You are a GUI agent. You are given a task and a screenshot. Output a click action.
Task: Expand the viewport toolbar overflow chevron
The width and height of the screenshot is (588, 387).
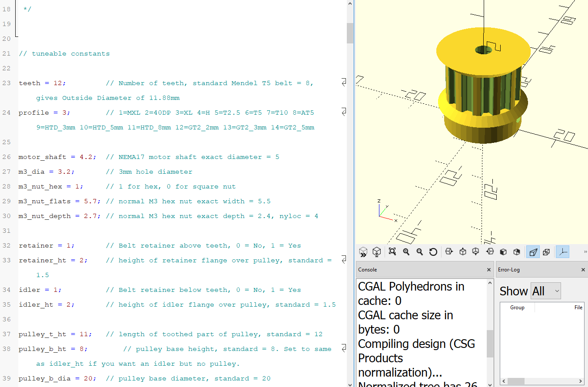pos(585,251)
